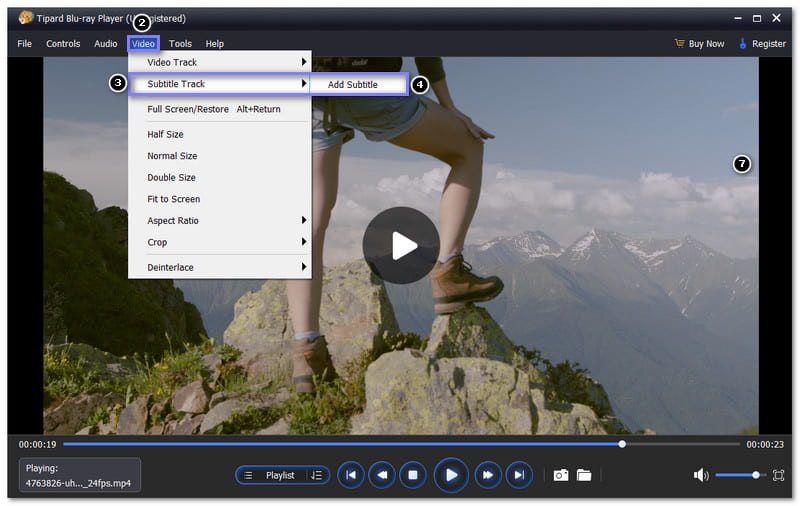The height and width of the screenshot is (506, 800).
Task: Expand the Deinterlace submenu
Action: [x=219, y=267]
